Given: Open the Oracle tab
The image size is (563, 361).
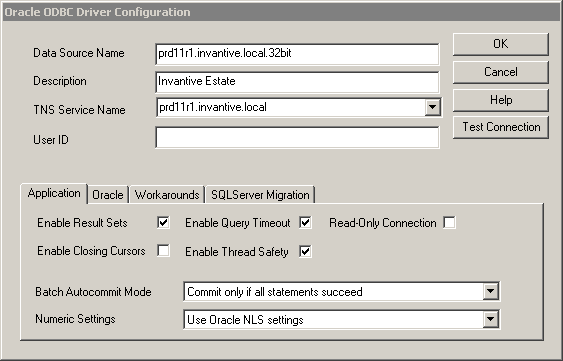Looking at the screenshot, I should (108, 195).
